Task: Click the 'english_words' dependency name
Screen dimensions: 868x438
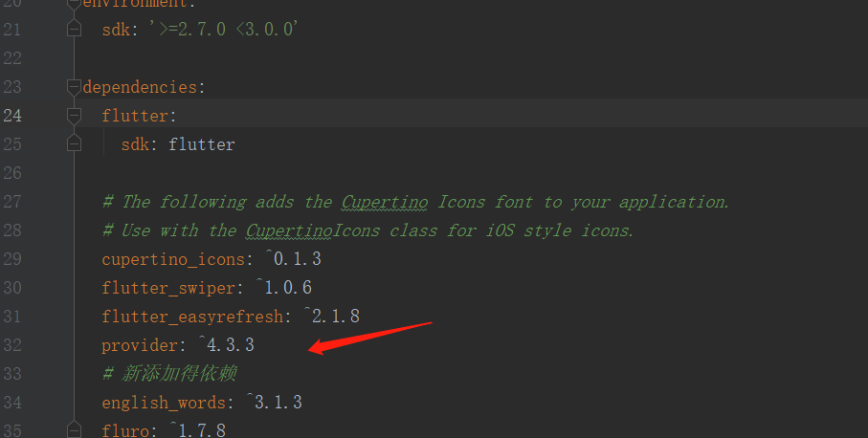Action: [x=164, y=404]
